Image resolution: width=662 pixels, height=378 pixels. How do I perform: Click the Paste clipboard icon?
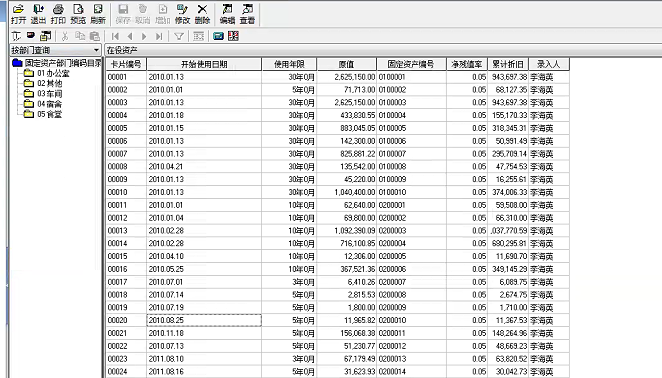tap(95, 36)
